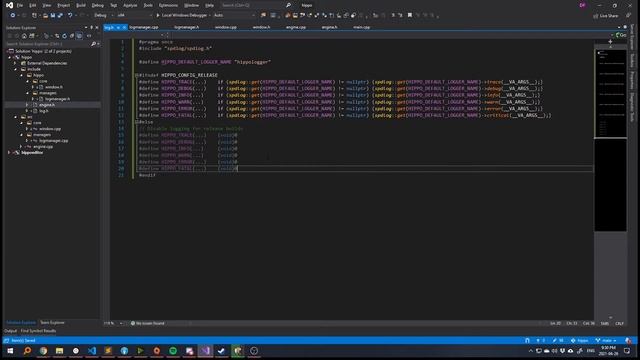Expand External Dependencies node
The width and height of the screenshot is (640, 360).
click(x=16, y=63)
